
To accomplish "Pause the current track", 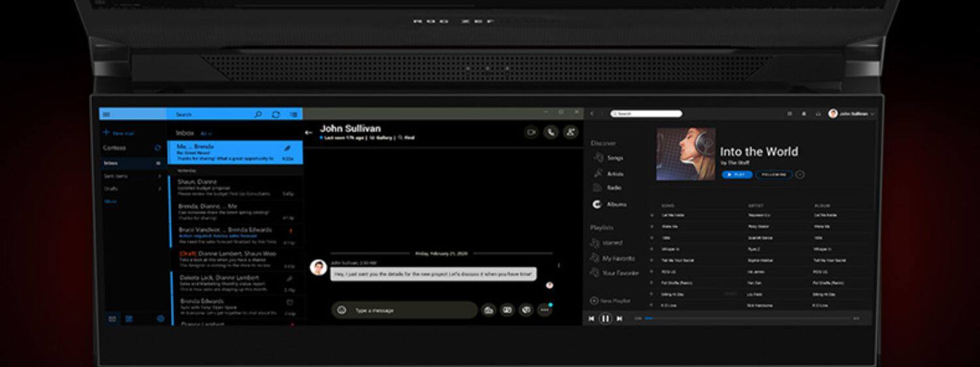I will click(606, 319).
